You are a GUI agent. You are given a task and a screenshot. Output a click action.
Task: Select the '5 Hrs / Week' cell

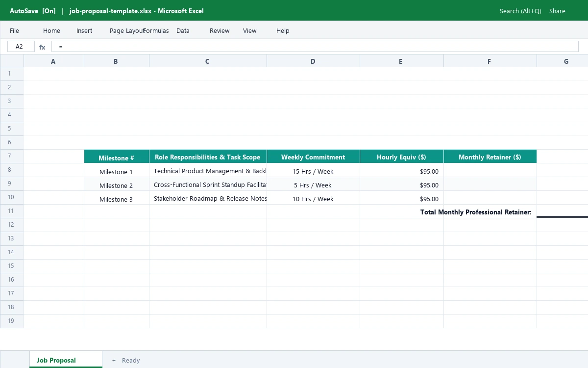(x=313, y=184)
